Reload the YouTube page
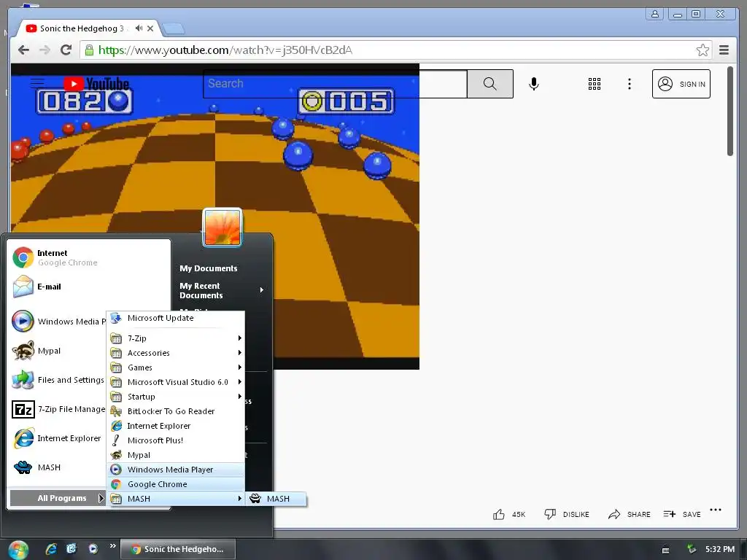Image resolution: width=747 pixels, height=560 pixels. (66, 50)
